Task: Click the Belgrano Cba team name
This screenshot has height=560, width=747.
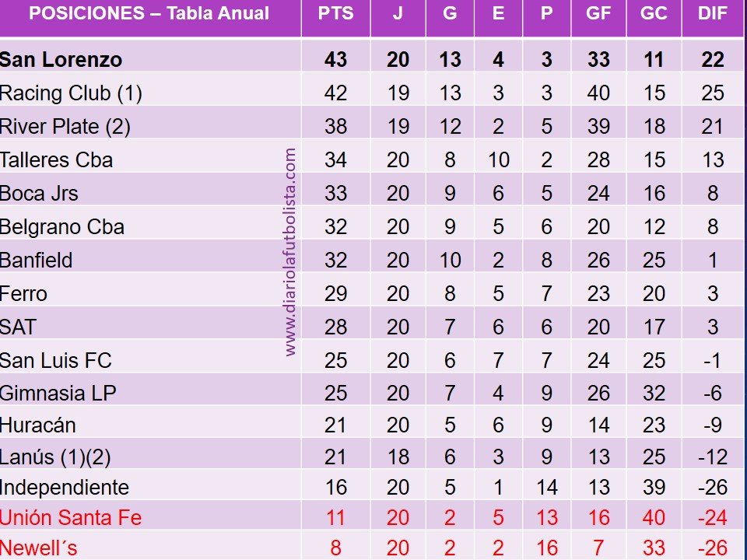Action: coord(62,226)
